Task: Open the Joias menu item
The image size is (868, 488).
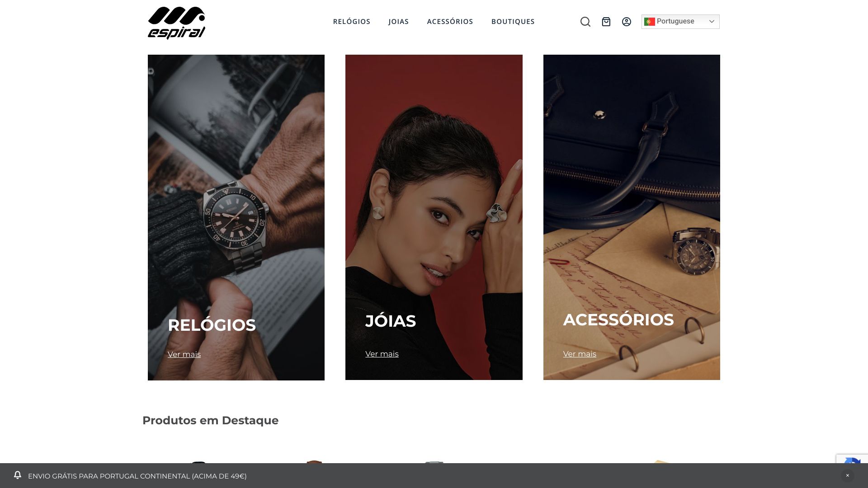Action: click(x=399, y=22)
